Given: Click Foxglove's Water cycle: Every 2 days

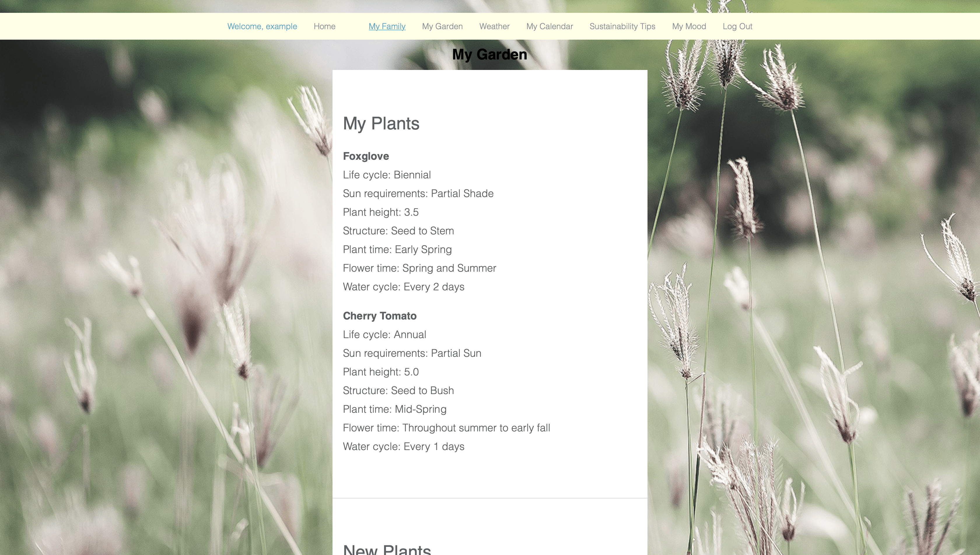Looking at the screenshot, I should point(403,287).
